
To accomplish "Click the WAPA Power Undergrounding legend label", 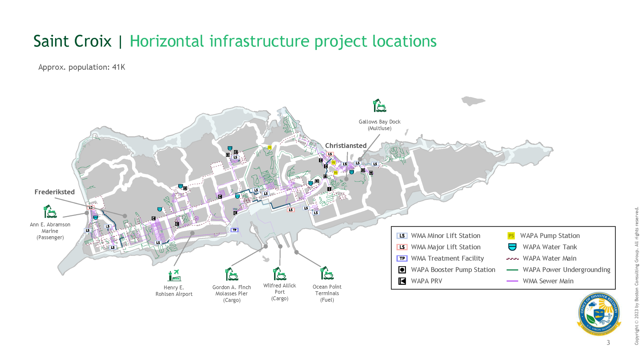I will tap(566, 270).
